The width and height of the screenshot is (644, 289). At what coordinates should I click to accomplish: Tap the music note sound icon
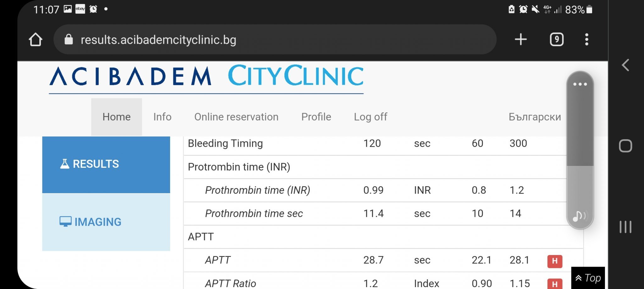pos(579,216)
